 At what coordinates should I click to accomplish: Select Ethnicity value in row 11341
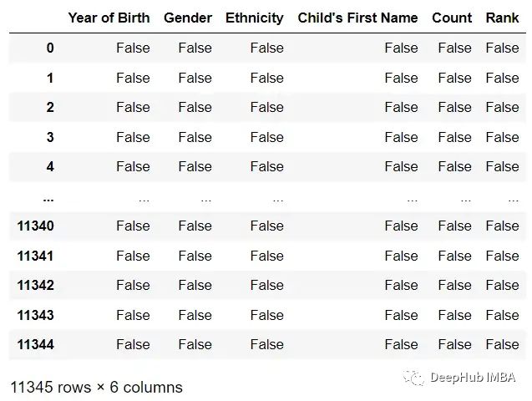tap(267, 256)
